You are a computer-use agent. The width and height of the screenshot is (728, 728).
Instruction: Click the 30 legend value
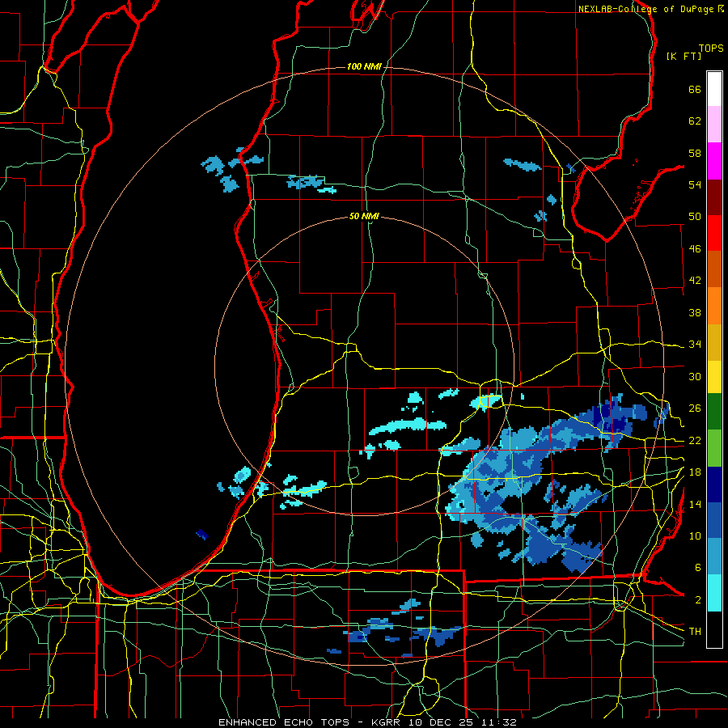(x=695, y=376)
